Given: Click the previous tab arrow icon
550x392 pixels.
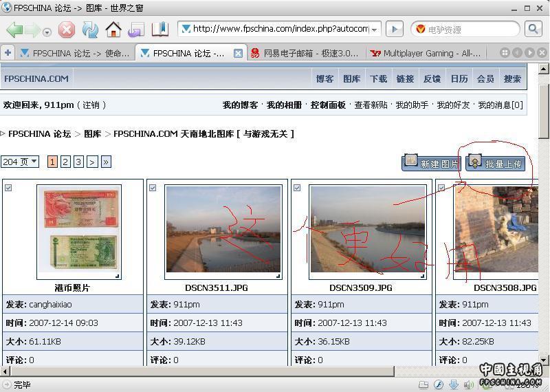Looking at the screenshot, I should (x=518, y=53).
